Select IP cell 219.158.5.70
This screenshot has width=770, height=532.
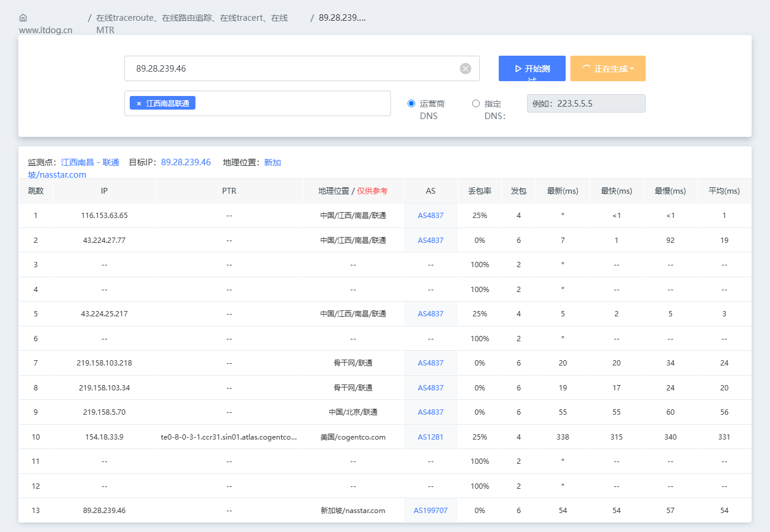[104, 412]
